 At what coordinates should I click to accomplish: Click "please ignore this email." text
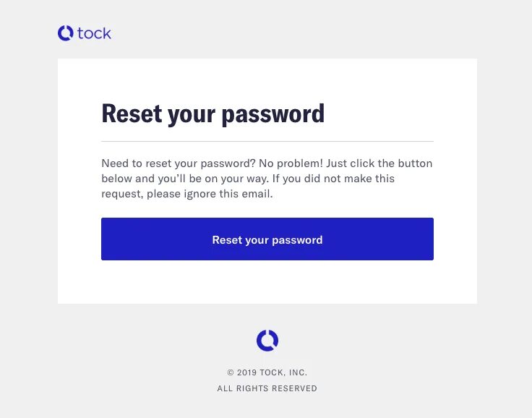pos(210,194)
